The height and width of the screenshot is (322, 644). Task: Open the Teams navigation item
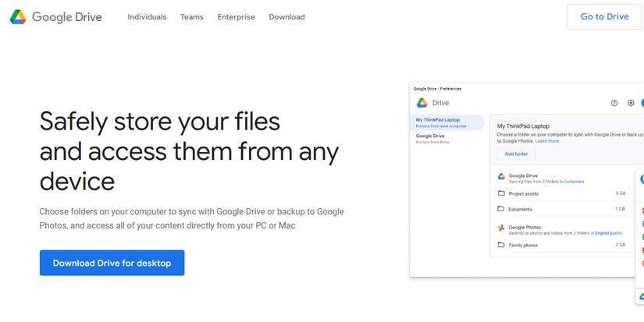[192, 17]
